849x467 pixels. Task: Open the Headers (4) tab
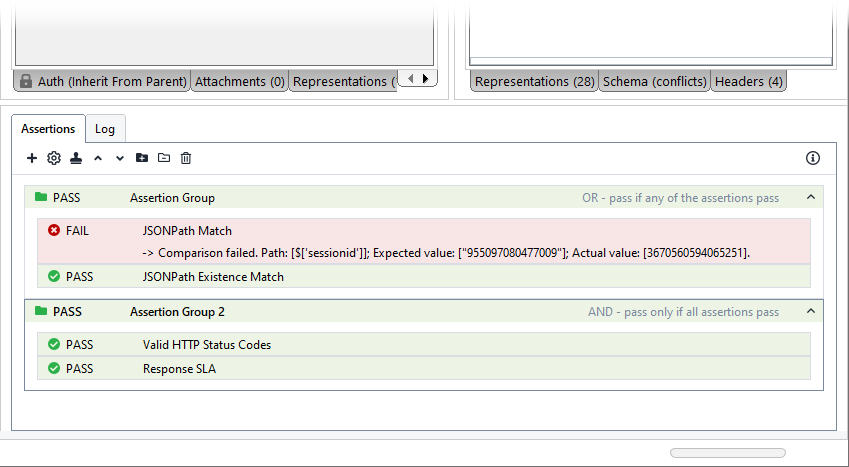[748, 81]
